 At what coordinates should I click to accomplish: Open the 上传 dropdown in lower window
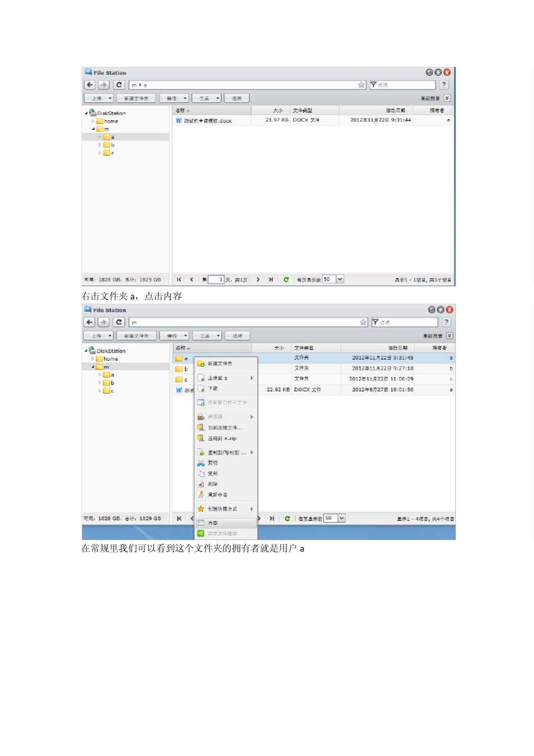pos(99,336)
